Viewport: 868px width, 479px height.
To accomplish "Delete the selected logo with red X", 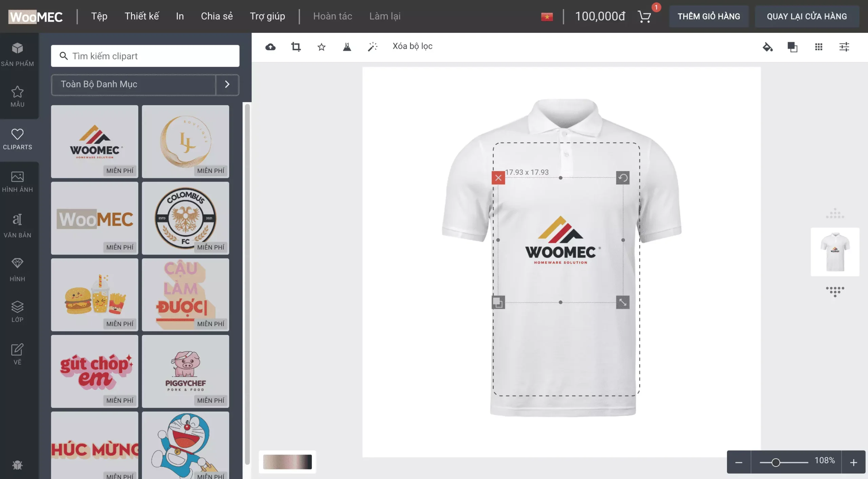I will point(498,178).
